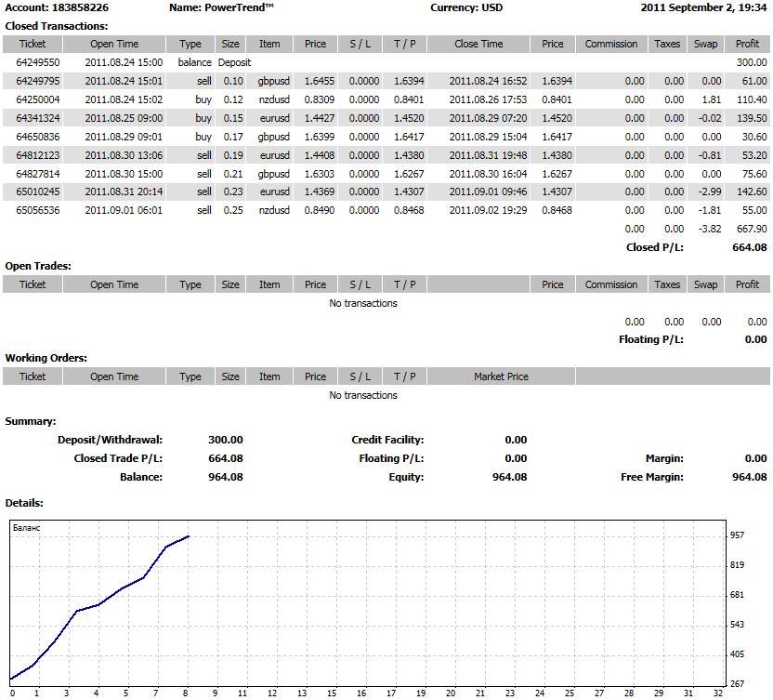Image resolution: width=773 pixels, height=700 pixels.
Task: Click size value 0.25
Action: pyautogui.click(x=233, y=210)
